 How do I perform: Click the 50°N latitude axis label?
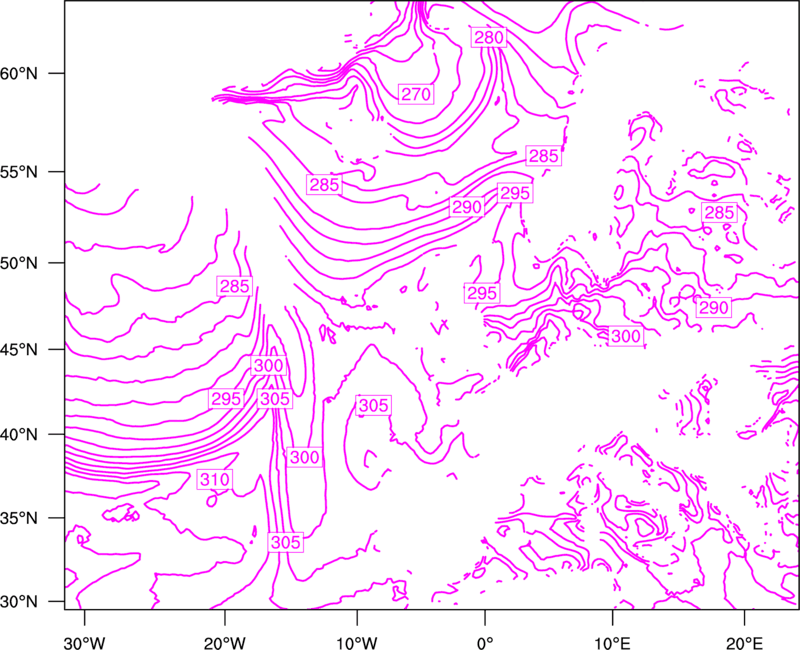pyautogui.click(x=19, y=263)
